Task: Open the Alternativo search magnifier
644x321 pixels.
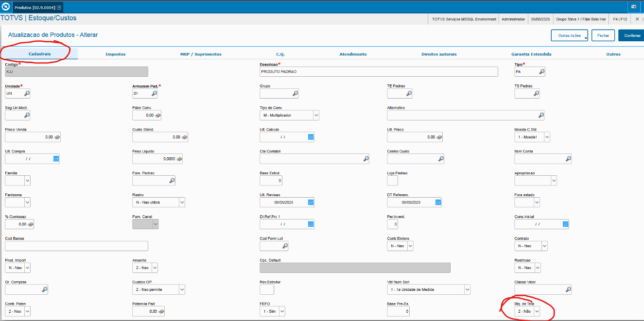Action: 540,116
